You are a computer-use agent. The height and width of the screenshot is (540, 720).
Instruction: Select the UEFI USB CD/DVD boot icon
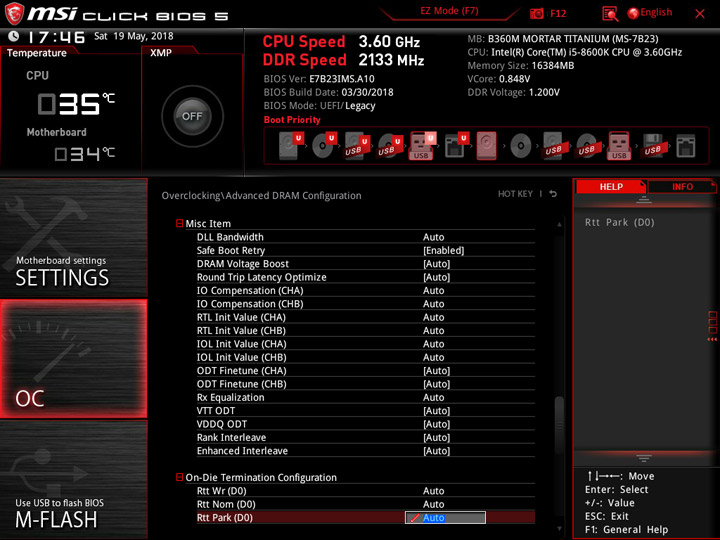click(x=389, y=146)
